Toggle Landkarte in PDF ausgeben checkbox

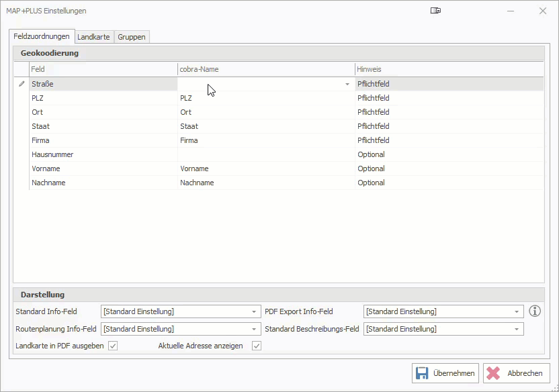point(113,346)
